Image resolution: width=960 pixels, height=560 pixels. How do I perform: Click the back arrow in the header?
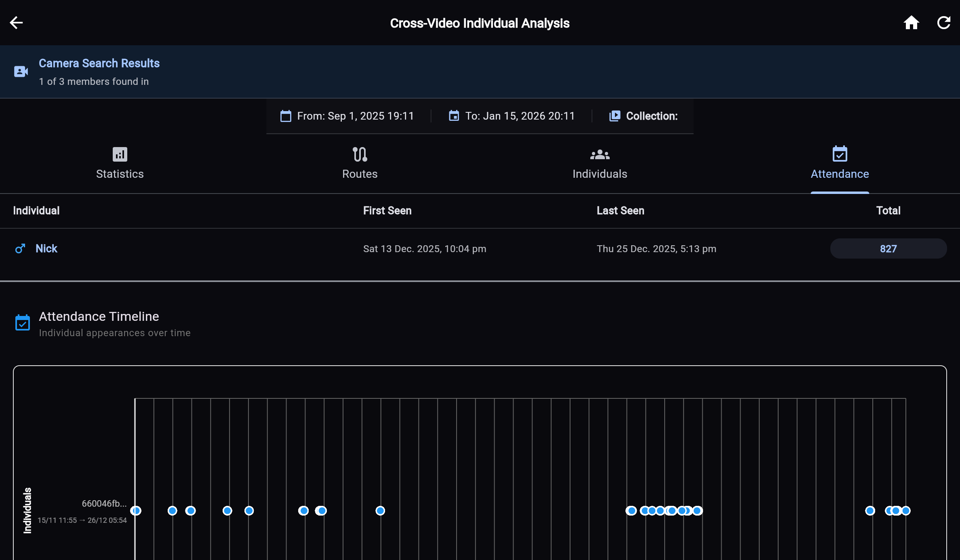17,23
